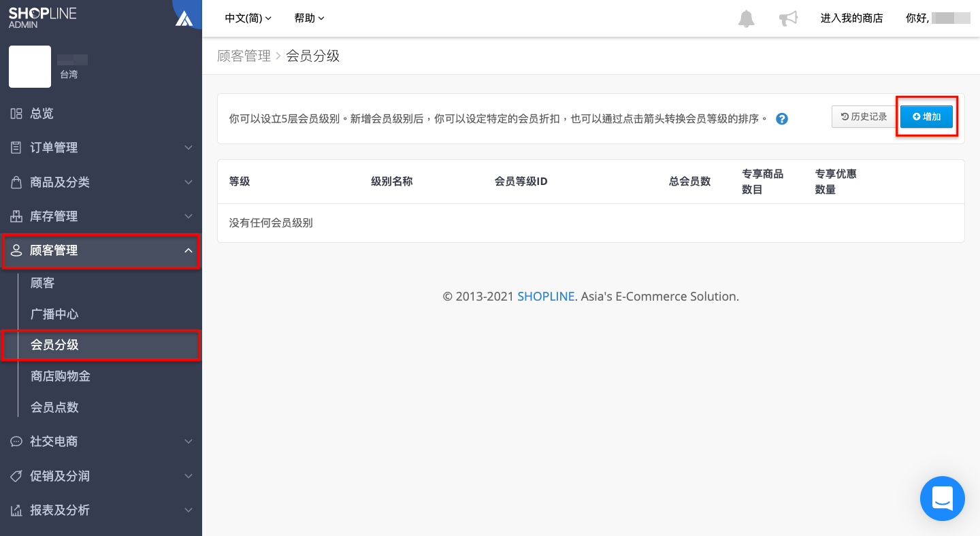Click the 历史记录 button

[x=864, y=117]
